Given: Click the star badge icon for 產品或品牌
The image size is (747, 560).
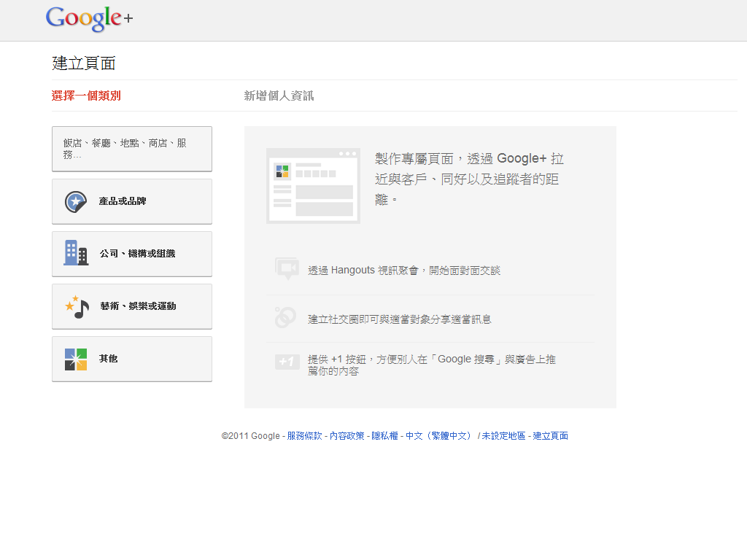Looking at the screenshot, I should [x=76, y=202].
